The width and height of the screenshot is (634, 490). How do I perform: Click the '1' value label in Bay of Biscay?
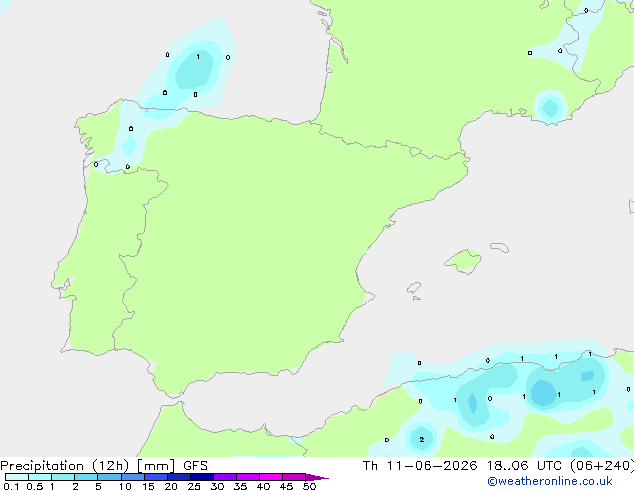pyautogui.click(x=198, y=57)
